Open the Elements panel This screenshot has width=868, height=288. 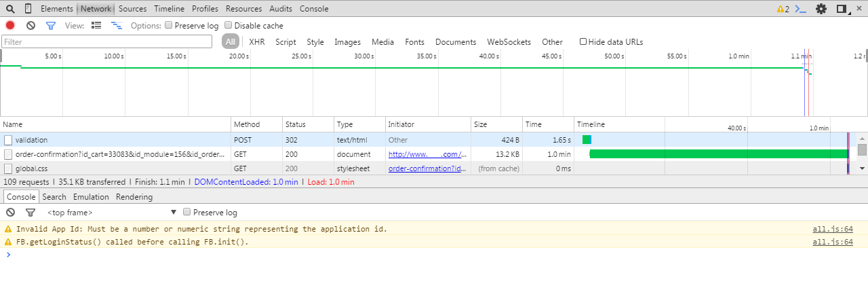57,9
